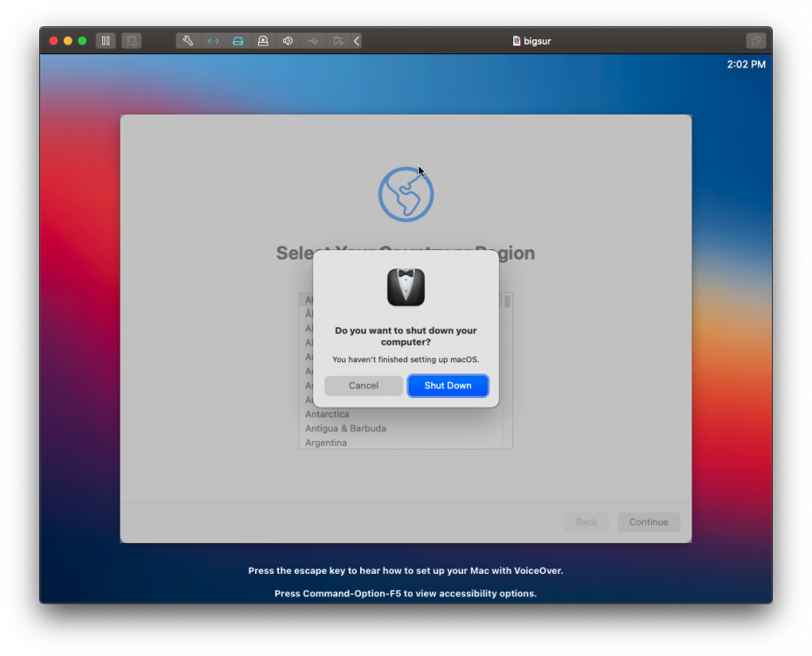Click the sound speaker icon
This screenshot has height=656, width=812.
pos(288,41)
